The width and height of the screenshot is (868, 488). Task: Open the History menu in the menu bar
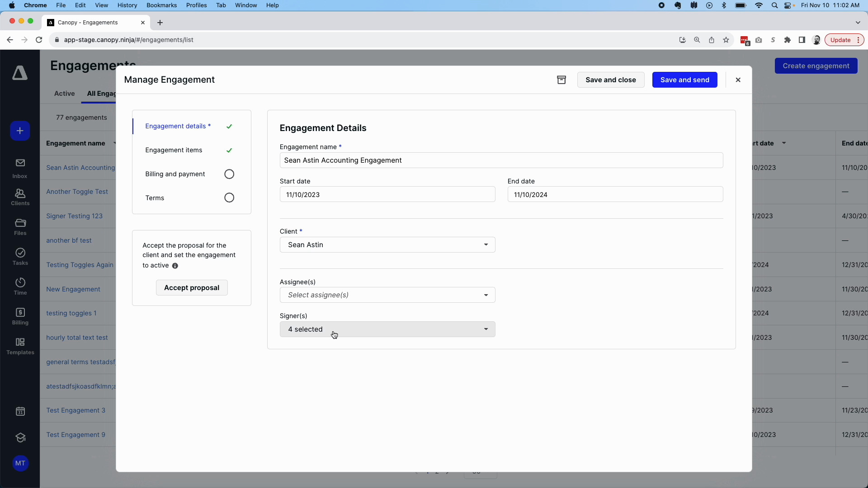coord(127,5)
